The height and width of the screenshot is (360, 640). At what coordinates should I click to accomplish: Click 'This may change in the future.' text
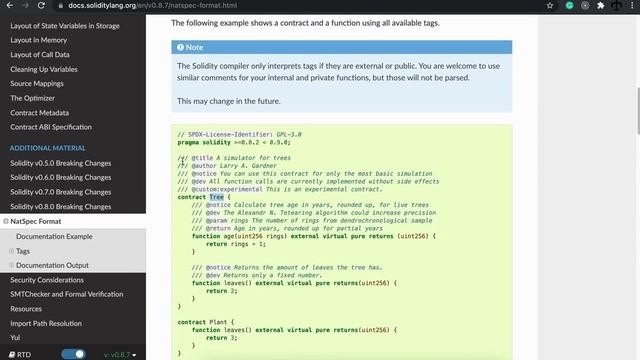click(x=229, y=101)
